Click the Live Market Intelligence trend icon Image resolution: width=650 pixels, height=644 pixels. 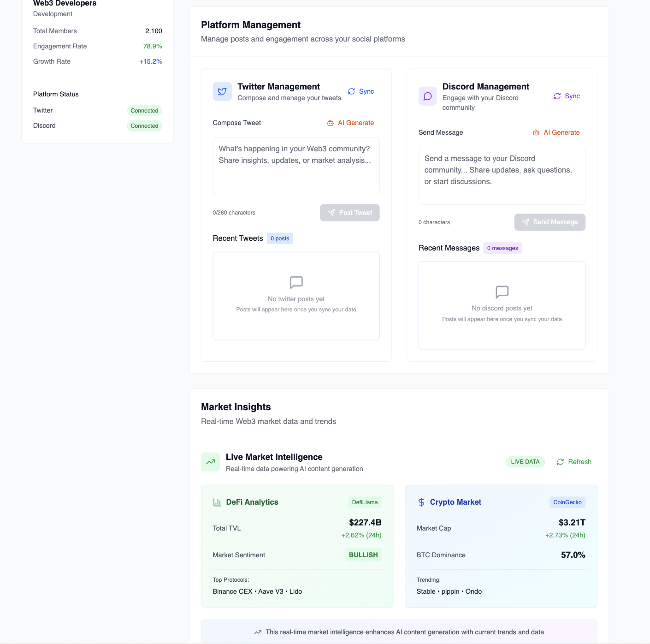point(210,462)
